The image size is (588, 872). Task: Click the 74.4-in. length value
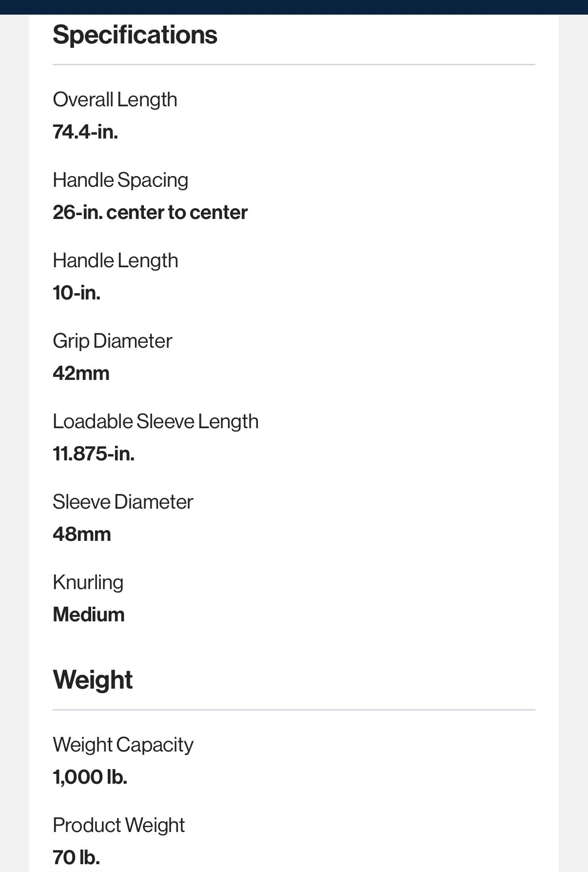click(x=85, y=132)
